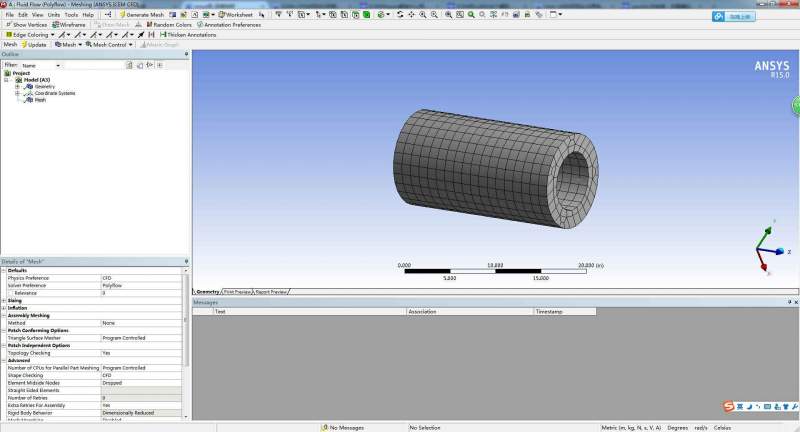Click the Show Mesh toolbar icon
Viewport: 800px width, 432px height.
(112, 24)
